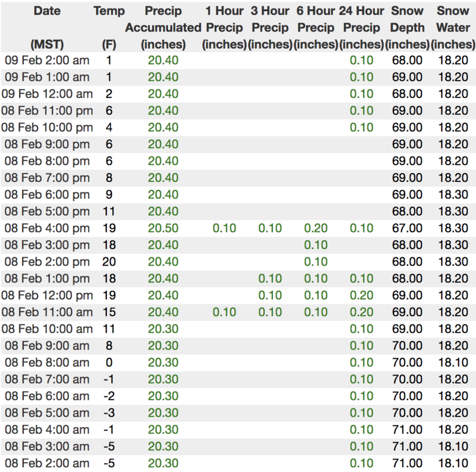Click the 24 Hour Precip column header
The image size is (476, 472).
point(361,27)
